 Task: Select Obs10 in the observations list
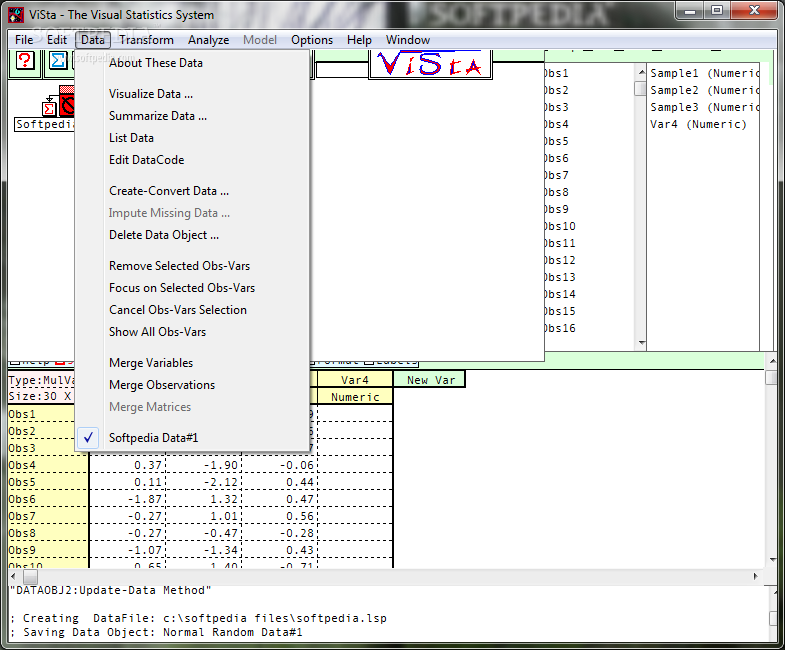click(x=560, y=226)
